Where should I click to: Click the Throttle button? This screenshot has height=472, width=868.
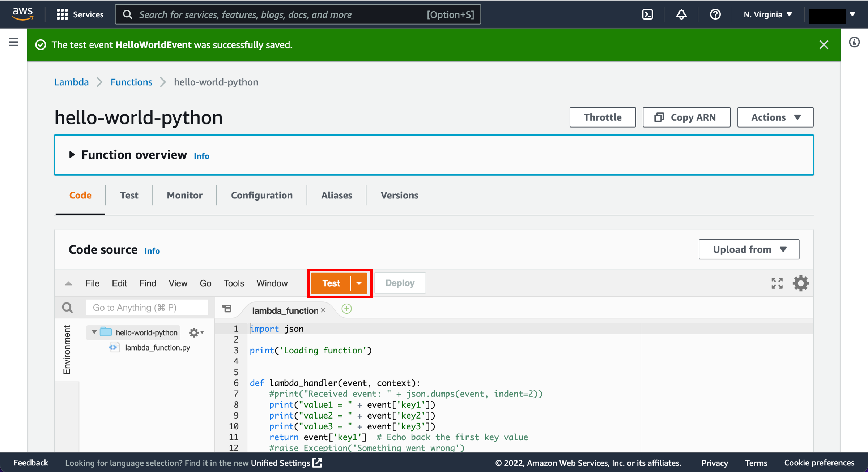coord(603,117)
